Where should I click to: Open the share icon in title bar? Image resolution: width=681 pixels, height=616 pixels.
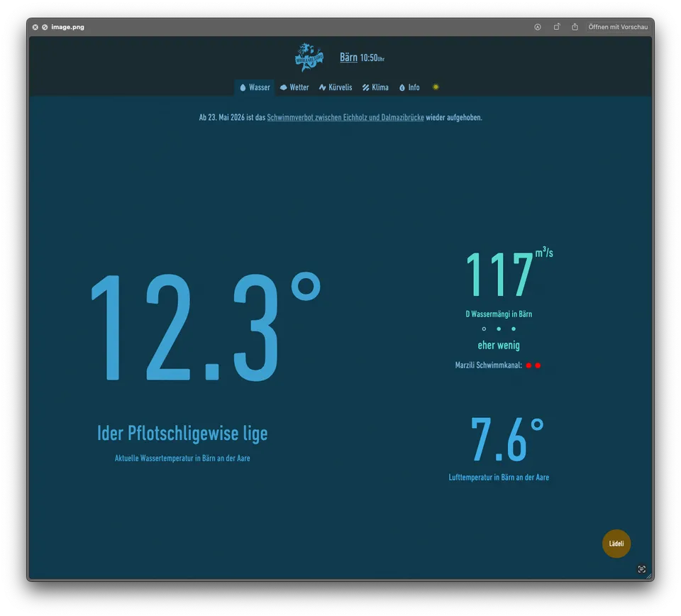pyautogui.click(x=575, y=27)
